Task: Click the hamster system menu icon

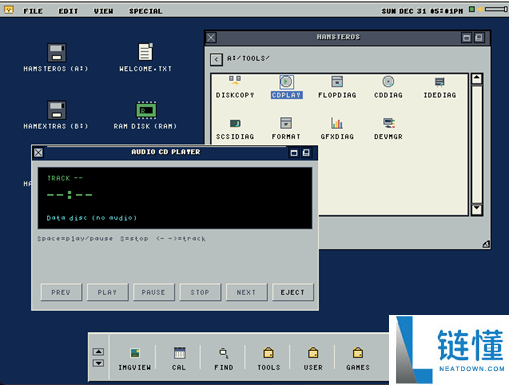Action: (9, 10)
